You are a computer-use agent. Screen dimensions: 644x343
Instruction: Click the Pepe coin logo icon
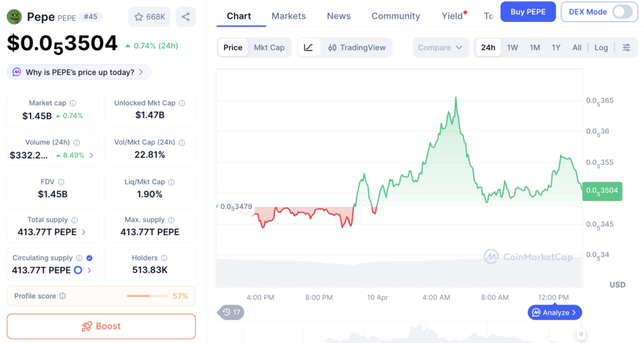(x=14, y=16)
